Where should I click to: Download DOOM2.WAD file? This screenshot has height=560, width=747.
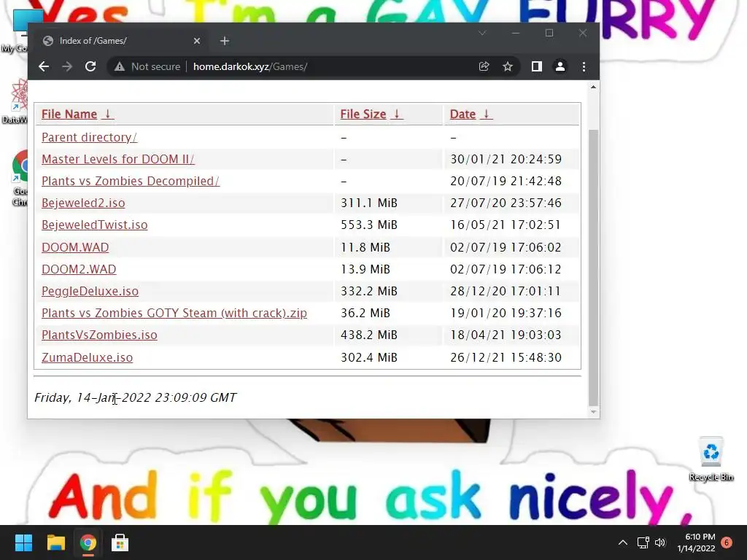click(79, 269)
